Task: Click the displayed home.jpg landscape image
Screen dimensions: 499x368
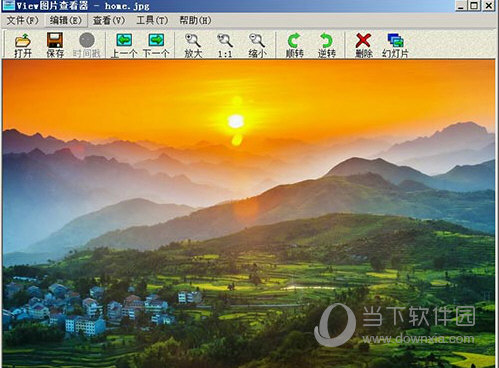Action: pyautogui.click(x=249, y=214)
